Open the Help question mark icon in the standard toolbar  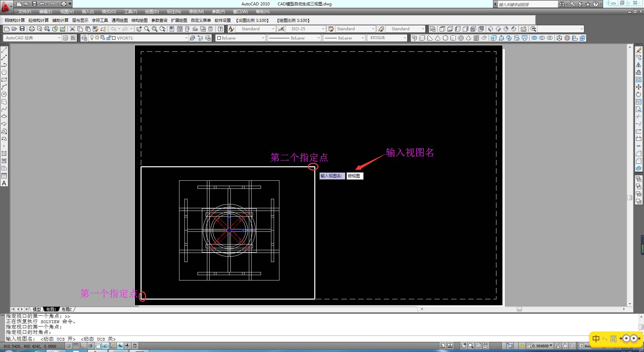click(220, 29)
